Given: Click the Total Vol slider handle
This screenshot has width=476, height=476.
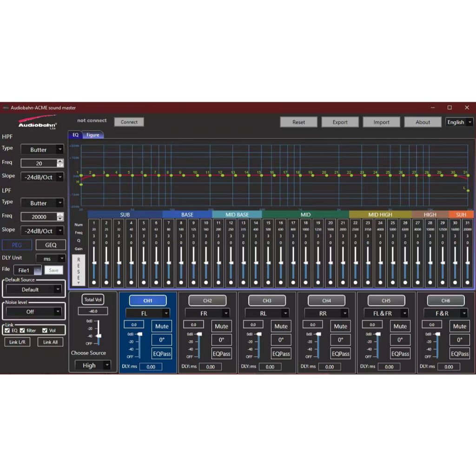Looking at the screenshot, I should tap(99, 336).
